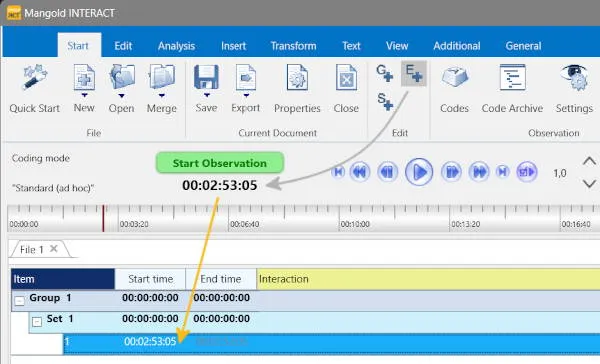Screen dimensions: 600x364
Task: Click the rewind button
Action: tap(360, 172)
